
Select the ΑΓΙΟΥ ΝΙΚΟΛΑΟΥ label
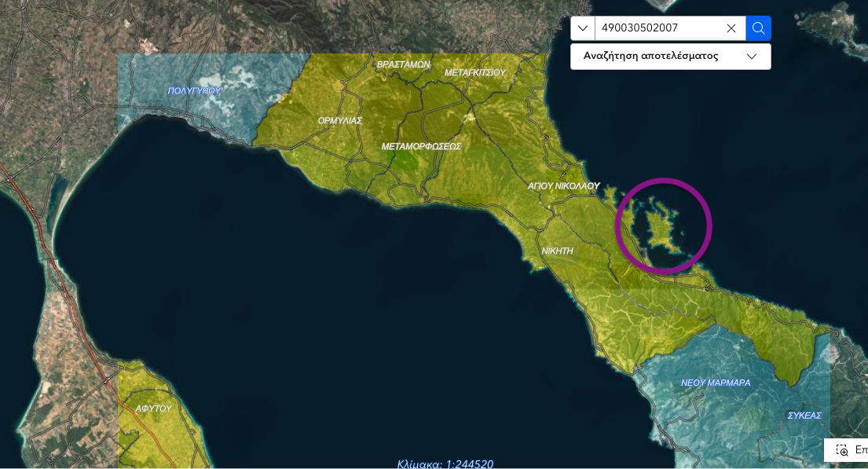pyautogui.click(x=563, y=186)
